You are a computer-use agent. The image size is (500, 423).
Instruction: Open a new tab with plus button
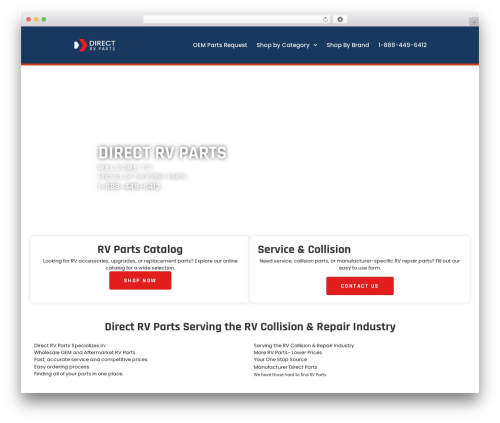pos(474,22)
